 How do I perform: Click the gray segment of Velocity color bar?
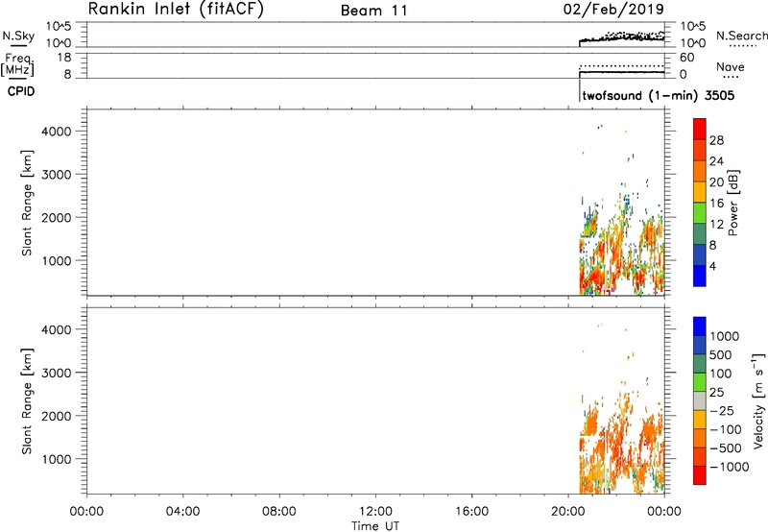click(700, 401)
